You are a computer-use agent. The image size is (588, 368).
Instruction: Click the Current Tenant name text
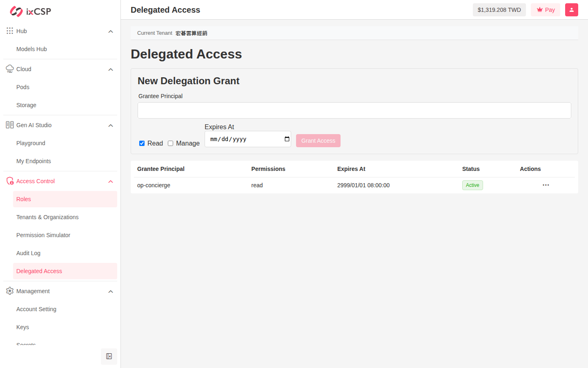coord(192,33)
